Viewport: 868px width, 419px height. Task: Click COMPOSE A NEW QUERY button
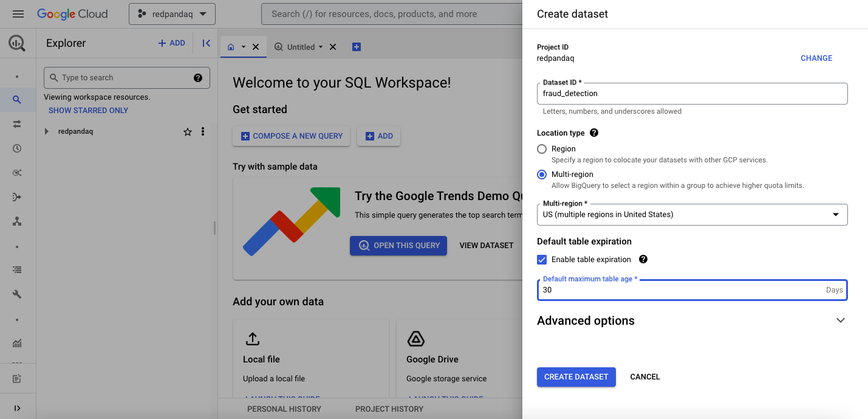pyautogui.click(x=292, y=136)
